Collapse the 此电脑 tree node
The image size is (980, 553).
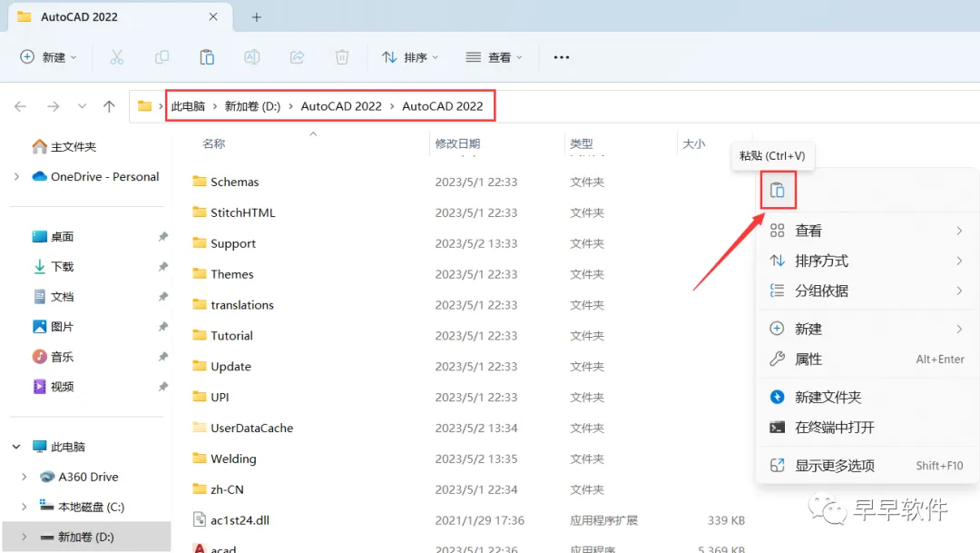pyautogui.click(x=16, y=447)
